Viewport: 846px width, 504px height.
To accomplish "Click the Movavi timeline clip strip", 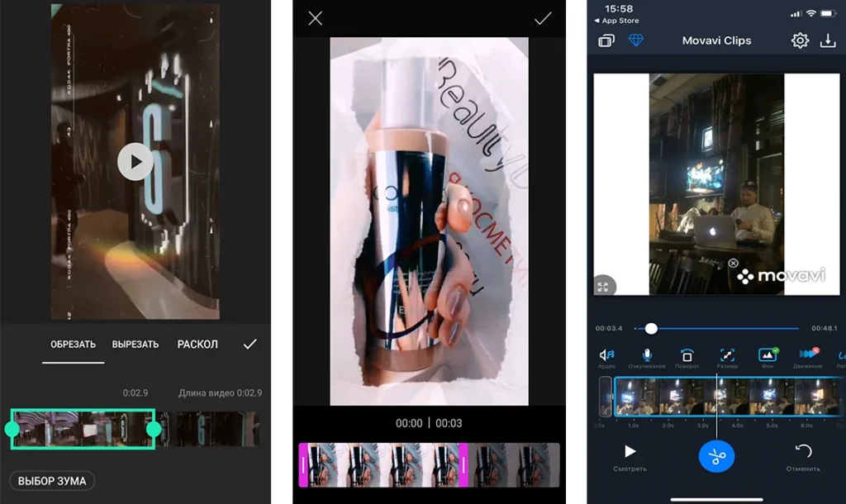I will tap(730, 397).
